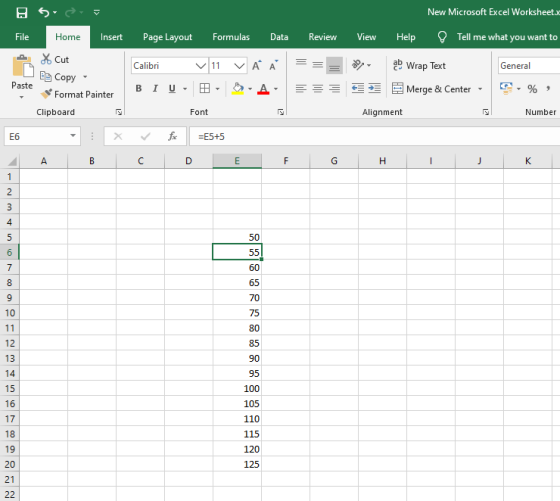Apply cell borders icon
This screenshot has height=501, width=560.
point(205,88)
